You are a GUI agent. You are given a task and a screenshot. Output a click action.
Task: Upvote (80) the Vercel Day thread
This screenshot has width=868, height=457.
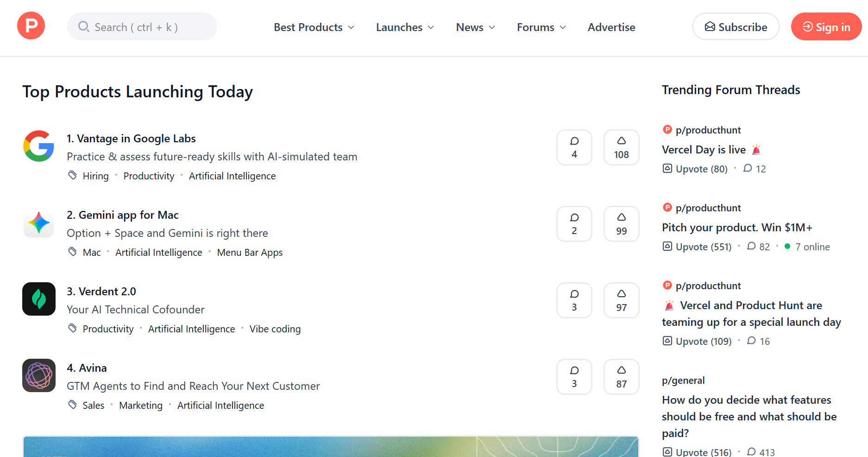click(695, 169)
